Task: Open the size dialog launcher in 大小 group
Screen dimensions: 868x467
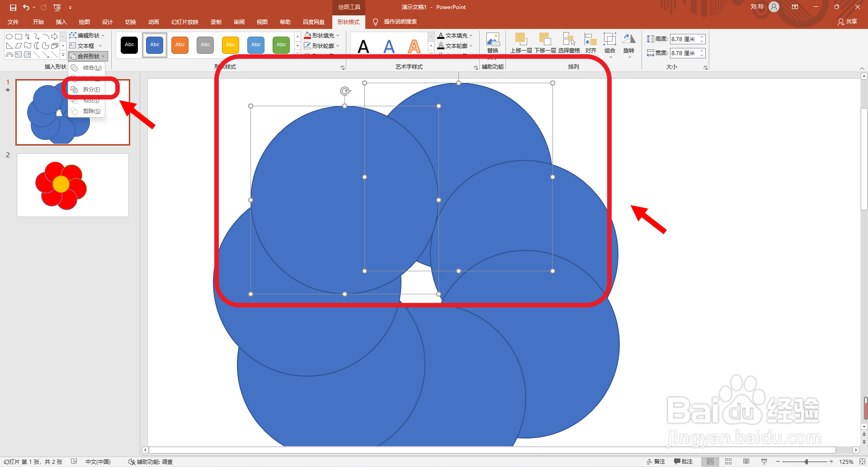Action: (x=705, y=68)
